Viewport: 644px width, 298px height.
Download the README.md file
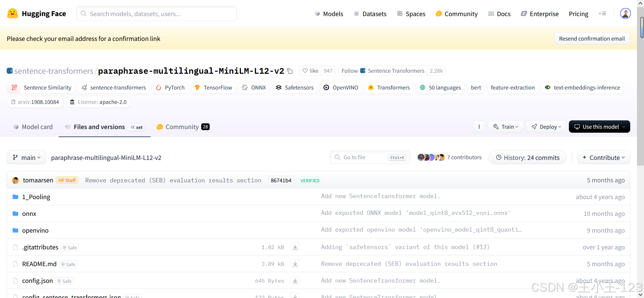(x=295, y=264)
